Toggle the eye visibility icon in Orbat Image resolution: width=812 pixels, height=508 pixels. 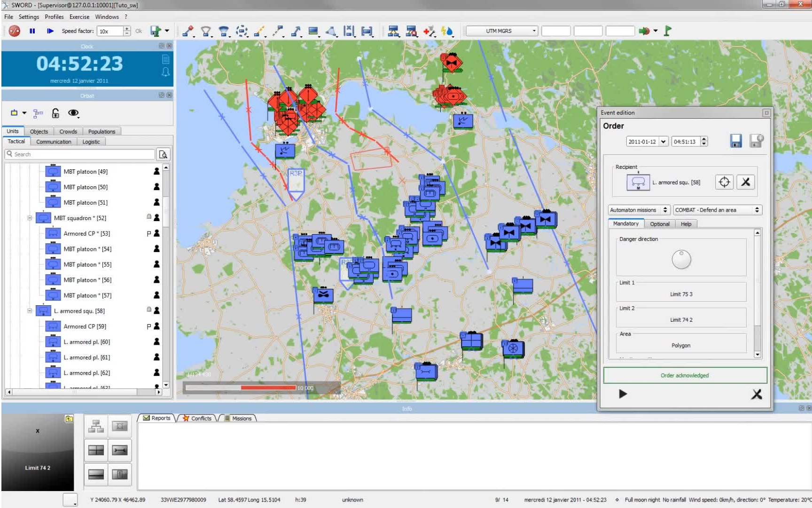[x=73, y=113]
